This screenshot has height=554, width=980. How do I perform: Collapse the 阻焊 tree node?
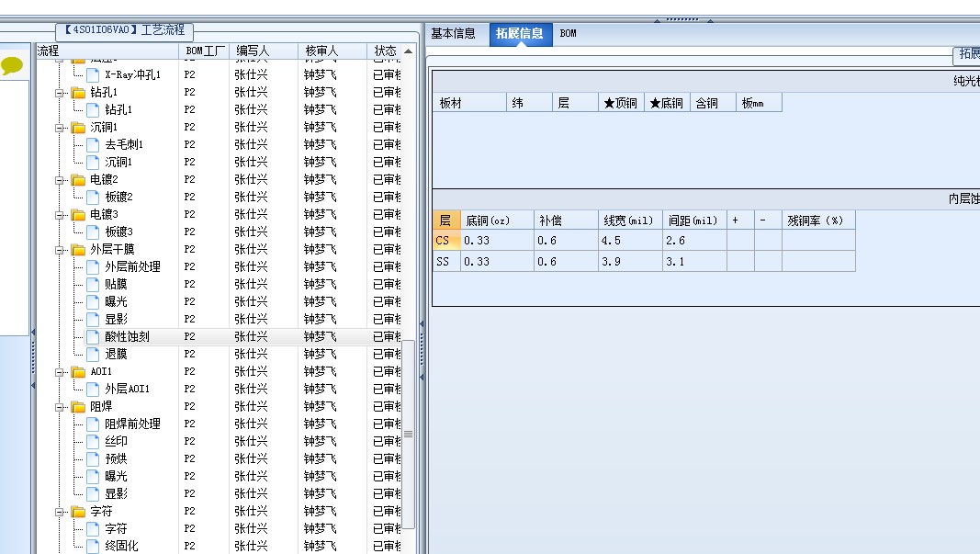click(x=60, y=407)
